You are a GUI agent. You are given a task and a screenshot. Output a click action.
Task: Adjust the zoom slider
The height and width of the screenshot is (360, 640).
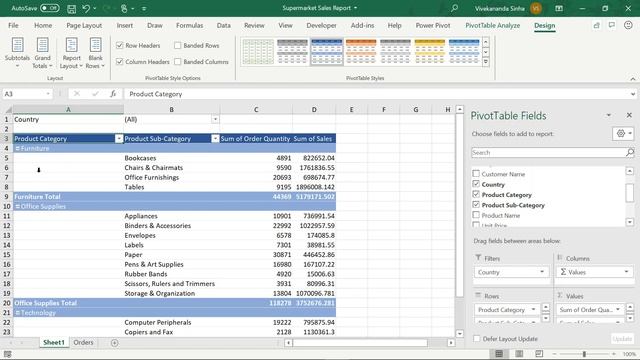584,354
